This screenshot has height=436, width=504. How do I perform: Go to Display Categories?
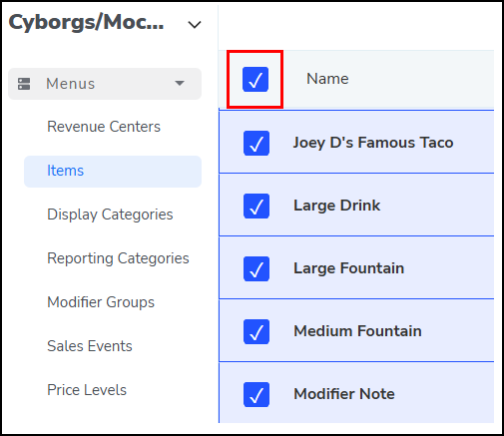click(x=110, y=215)
